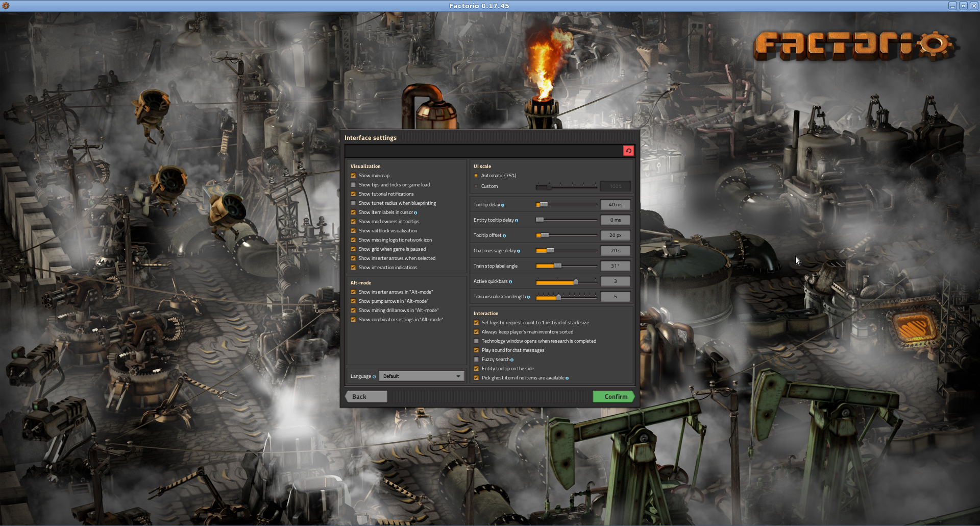Click the Fuzzy search info icon
Viewport: 980px width, 526px height.
pos(512,360)
